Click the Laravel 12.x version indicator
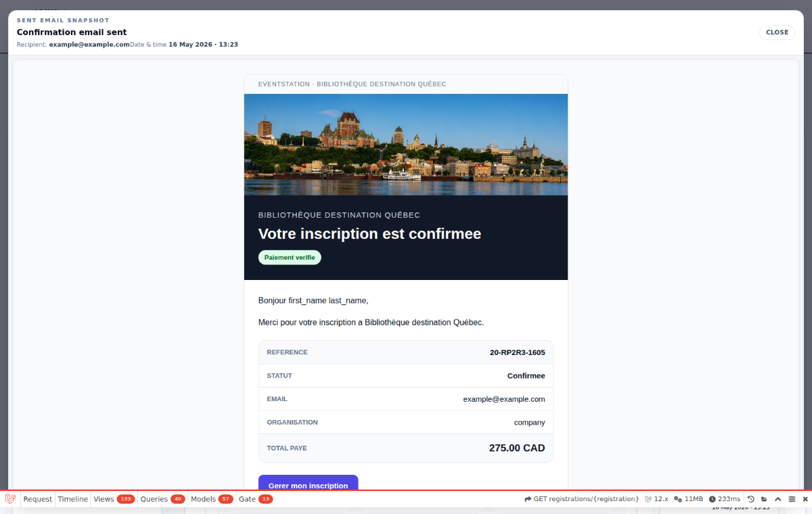 click(656, 499)
